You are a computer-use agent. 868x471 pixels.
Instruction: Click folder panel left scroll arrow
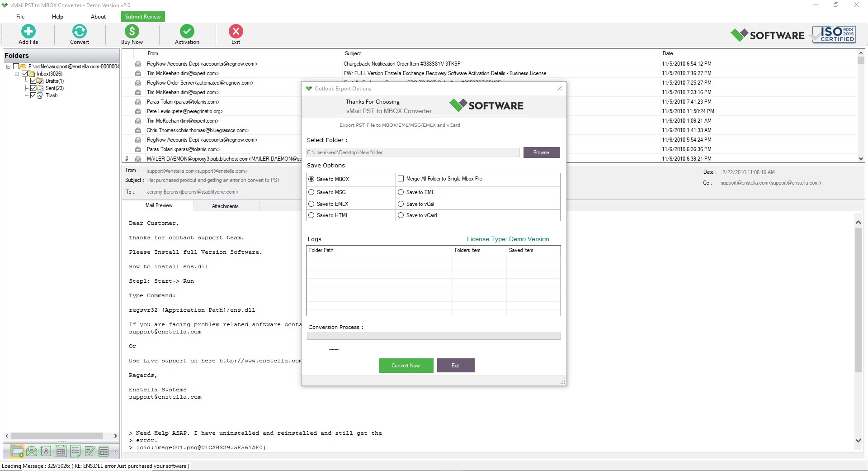point(7,436)
